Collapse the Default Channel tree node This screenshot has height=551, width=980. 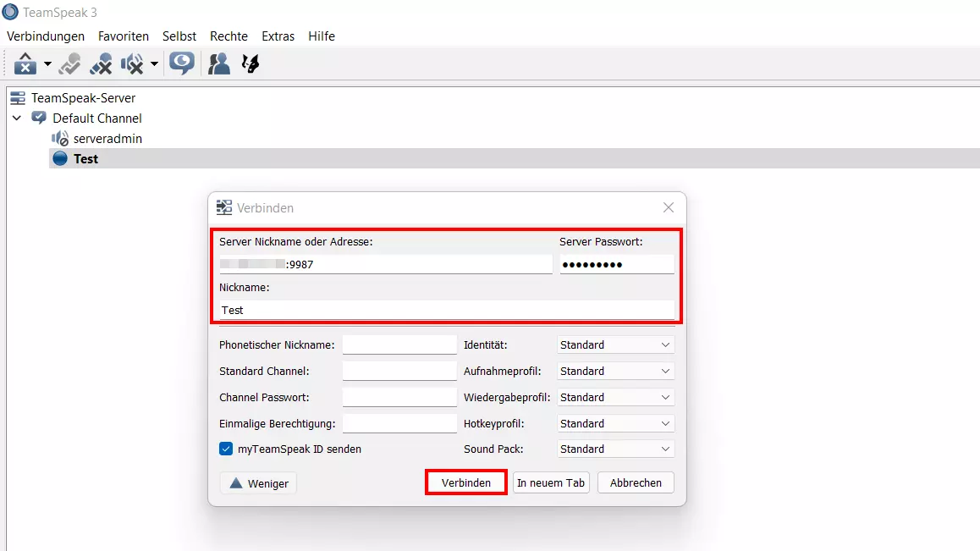click(x=17, y=118)
